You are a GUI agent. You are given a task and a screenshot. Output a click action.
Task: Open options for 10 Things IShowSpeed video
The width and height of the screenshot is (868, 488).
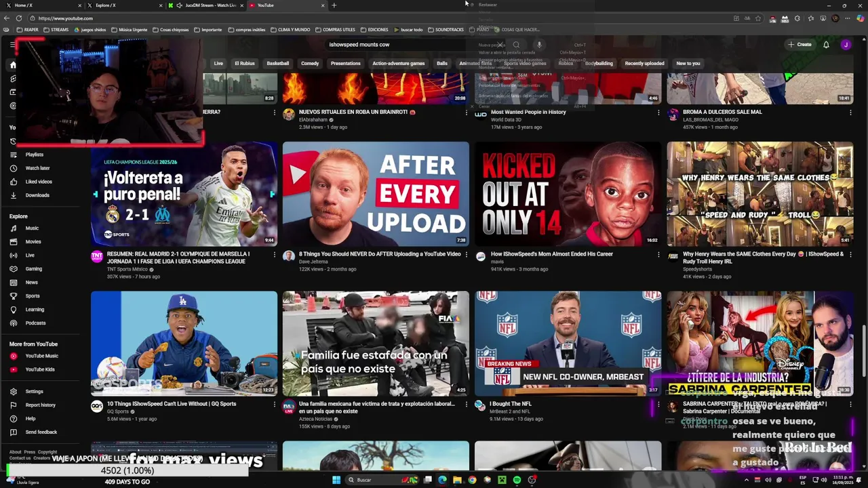point(275,405)
